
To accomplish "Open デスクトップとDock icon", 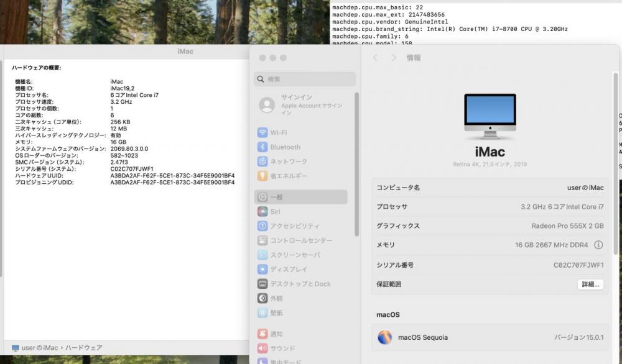I will (262, 284).
